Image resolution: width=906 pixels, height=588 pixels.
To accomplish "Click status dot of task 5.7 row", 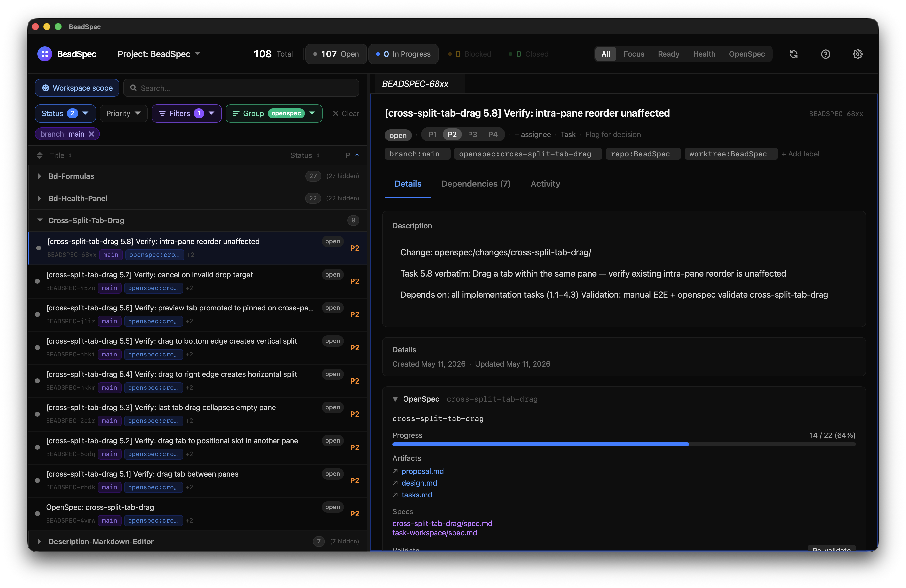I will point(37,281).
